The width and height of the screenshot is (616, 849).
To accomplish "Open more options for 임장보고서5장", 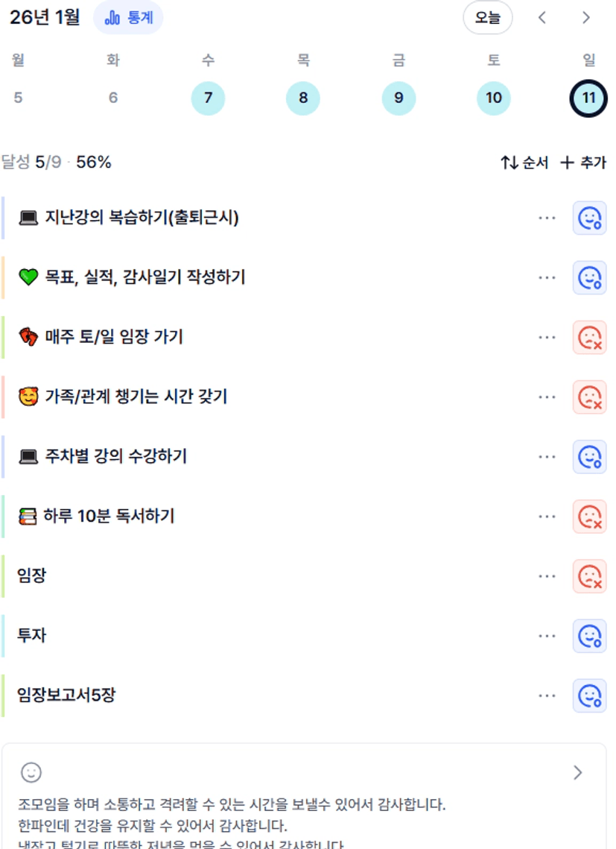I will click(x=547, y=695).
